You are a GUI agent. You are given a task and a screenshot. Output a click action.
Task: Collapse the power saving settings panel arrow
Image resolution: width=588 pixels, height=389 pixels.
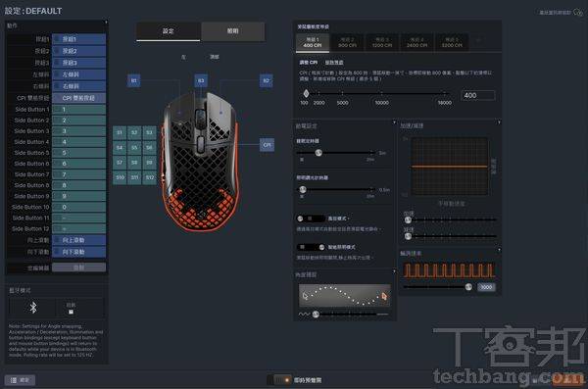coord(394,122)
